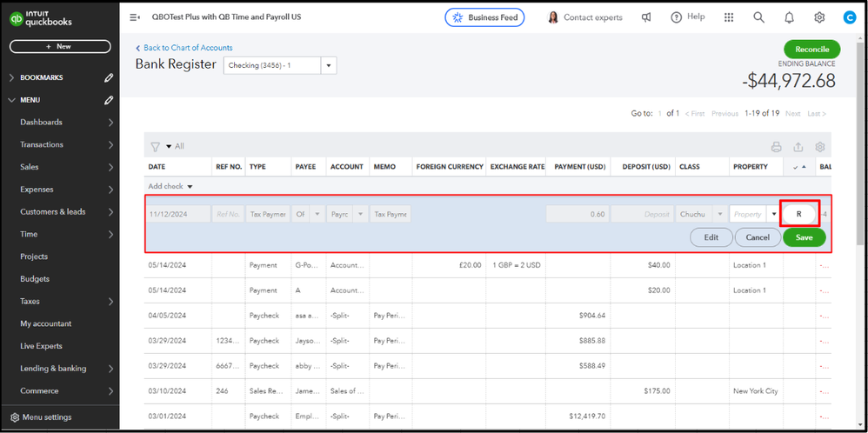Click the Ref No. input field
Image resolution: width=868 pixels, height=433 pixels.
228,214
